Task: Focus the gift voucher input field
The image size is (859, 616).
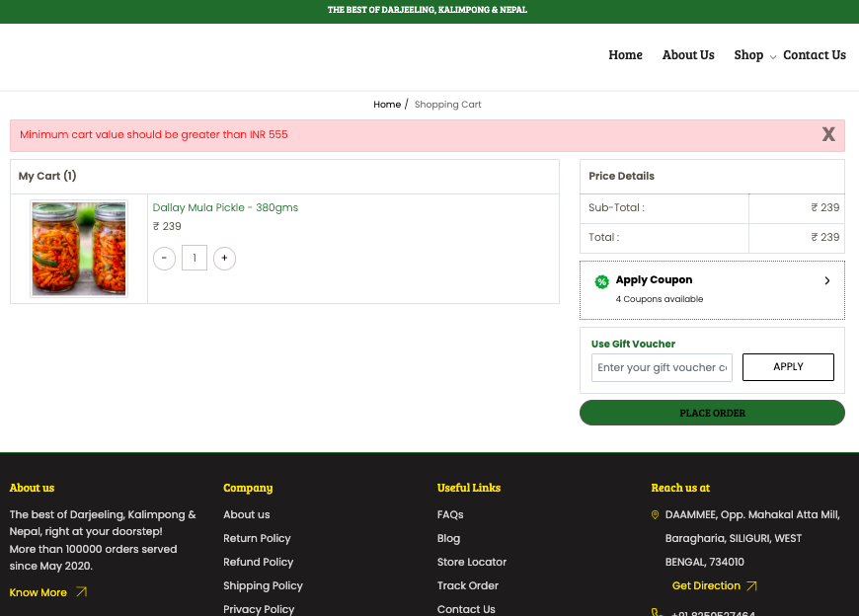Action: pyautogui.click(x=662, y=367)
